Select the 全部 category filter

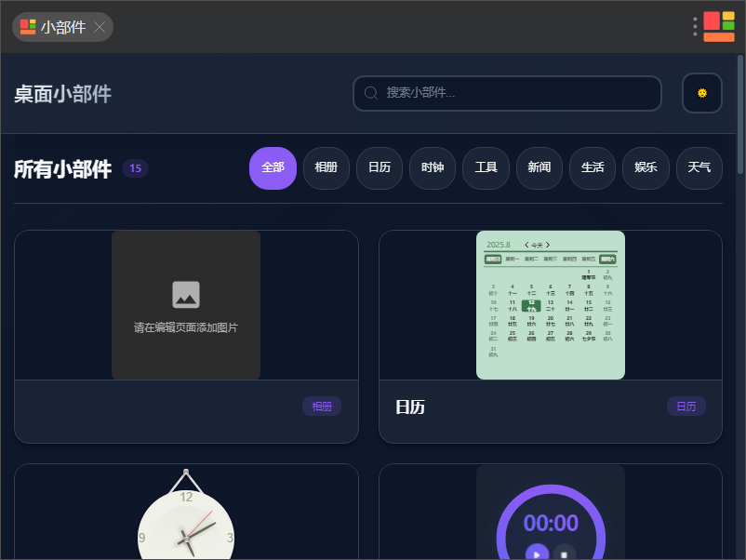click(x=273, y=168)
